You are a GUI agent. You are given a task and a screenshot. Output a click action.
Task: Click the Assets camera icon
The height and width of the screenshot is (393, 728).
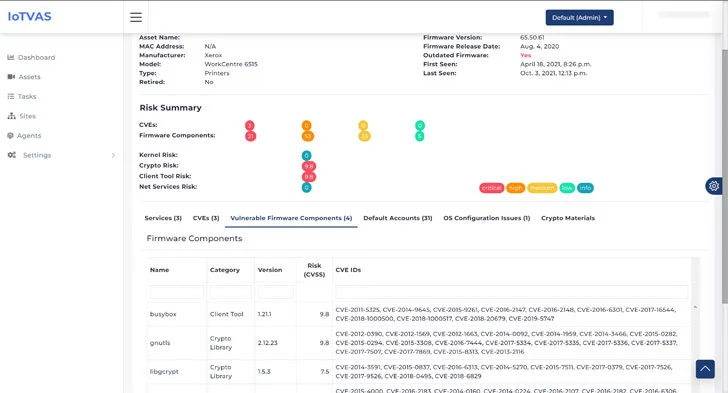[x=11, y=77]
